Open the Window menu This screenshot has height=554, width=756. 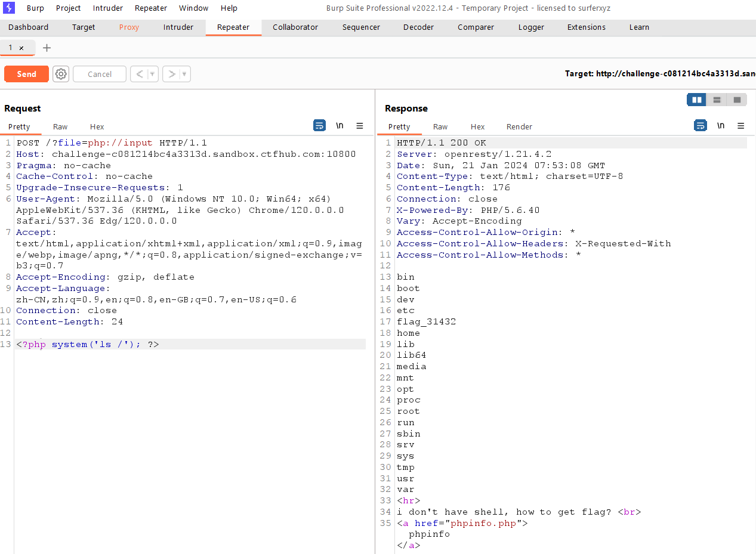(194, 8)
